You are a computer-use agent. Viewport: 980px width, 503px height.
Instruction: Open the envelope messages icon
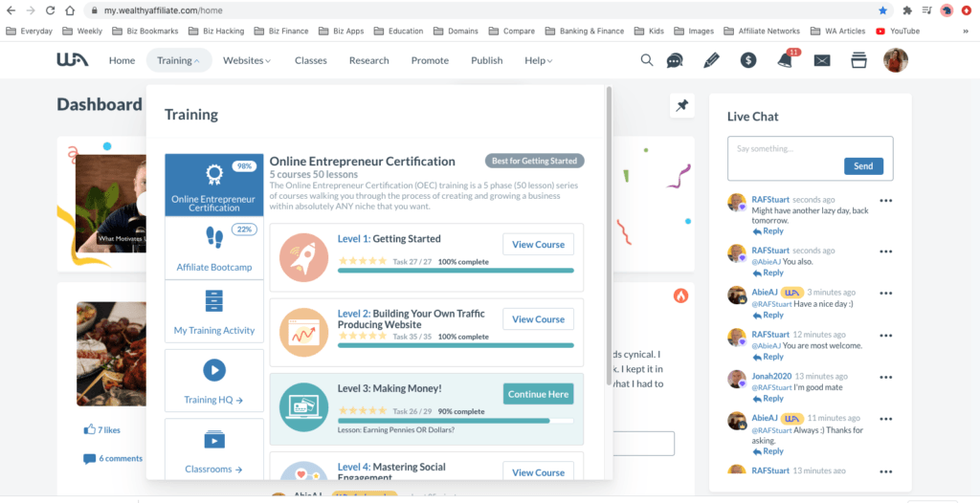[822, 60]
